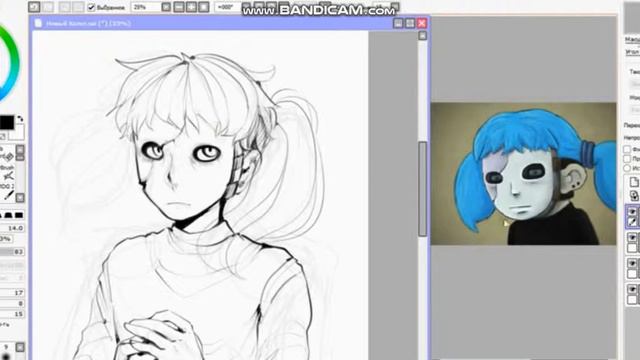640x360 pixels.
Task: Toggle eye icon of third layer
Action: click(632, 263)
